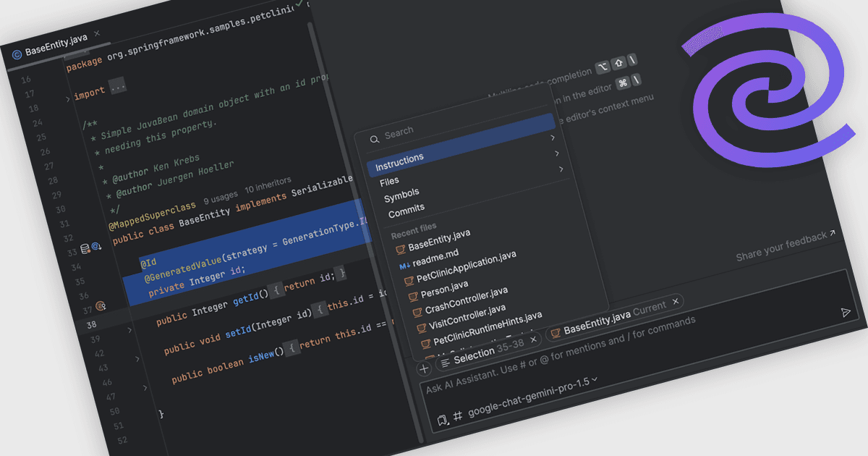Viewport: 868px width, 456px height.
Task: Collapse the setId method fold arrow
Action: point(137,359)
